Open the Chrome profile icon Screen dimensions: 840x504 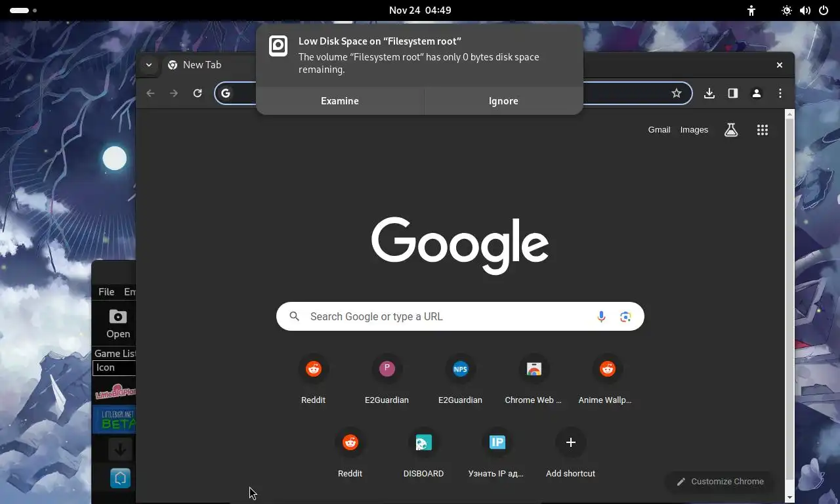(757, 93)
